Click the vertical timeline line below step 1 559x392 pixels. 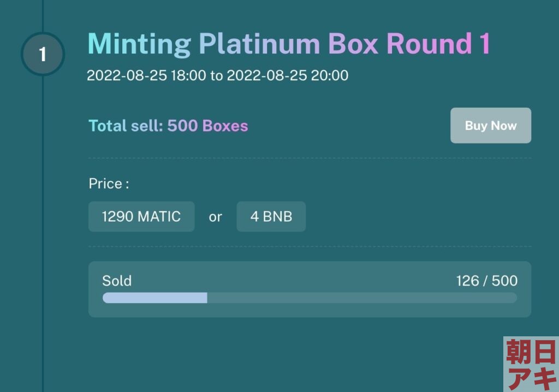pyautogui.click(x=43, y=234)
